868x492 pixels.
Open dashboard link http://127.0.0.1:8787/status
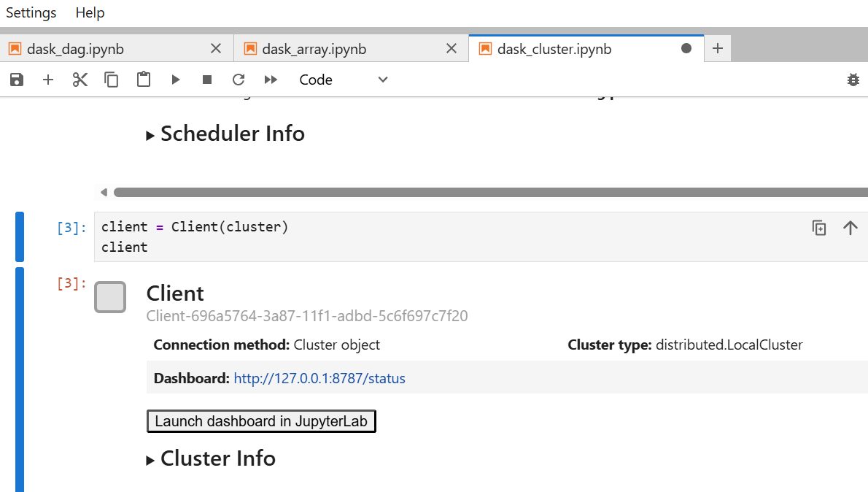[x=319, y=378]
